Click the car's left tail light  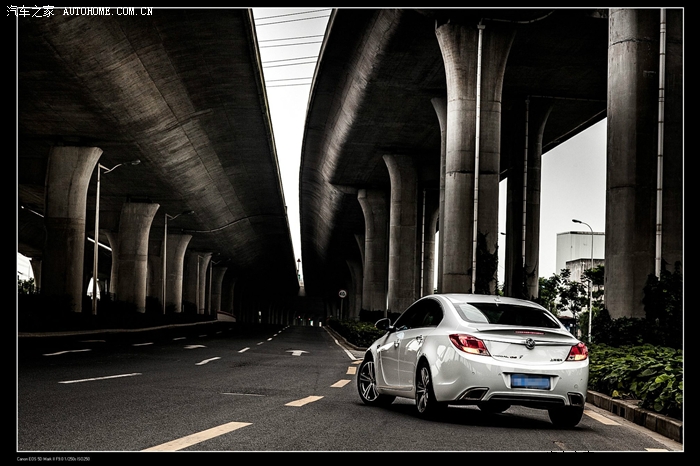(x=469, y=344)
